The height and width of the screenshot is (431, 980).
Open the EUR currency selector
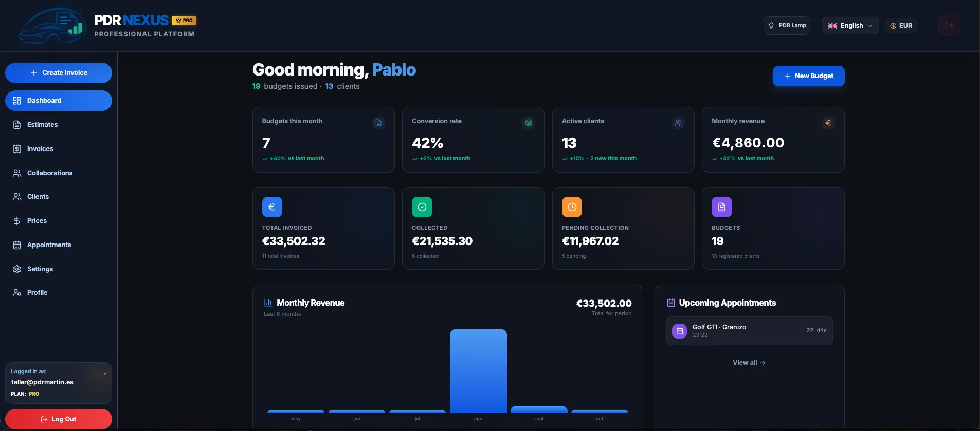coord(901,26)
